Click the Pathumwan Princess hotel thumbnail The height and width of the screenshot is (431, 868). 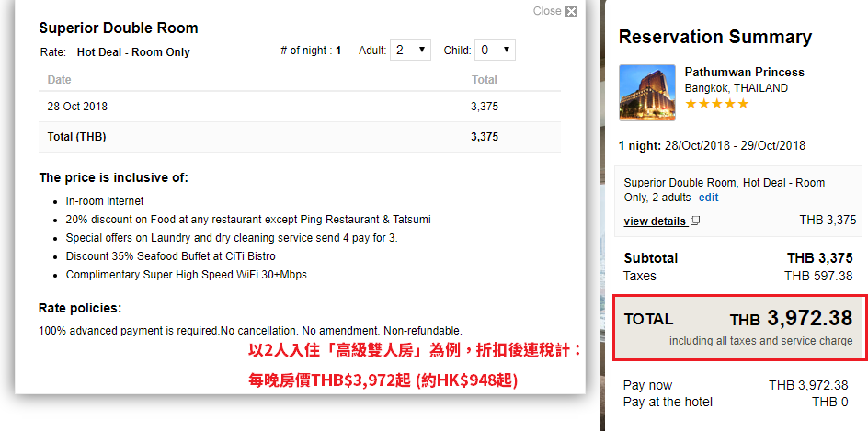647,93
